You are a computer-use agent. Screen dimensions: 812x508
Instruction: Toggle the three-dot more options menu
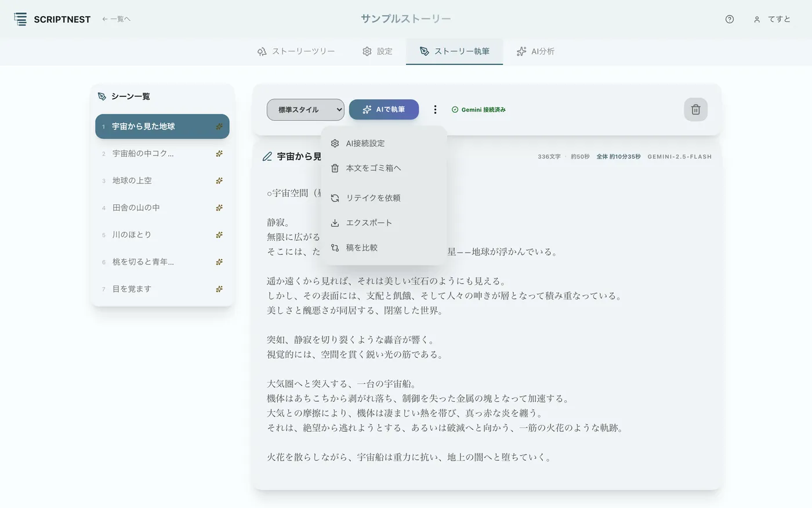coord(435,110)
